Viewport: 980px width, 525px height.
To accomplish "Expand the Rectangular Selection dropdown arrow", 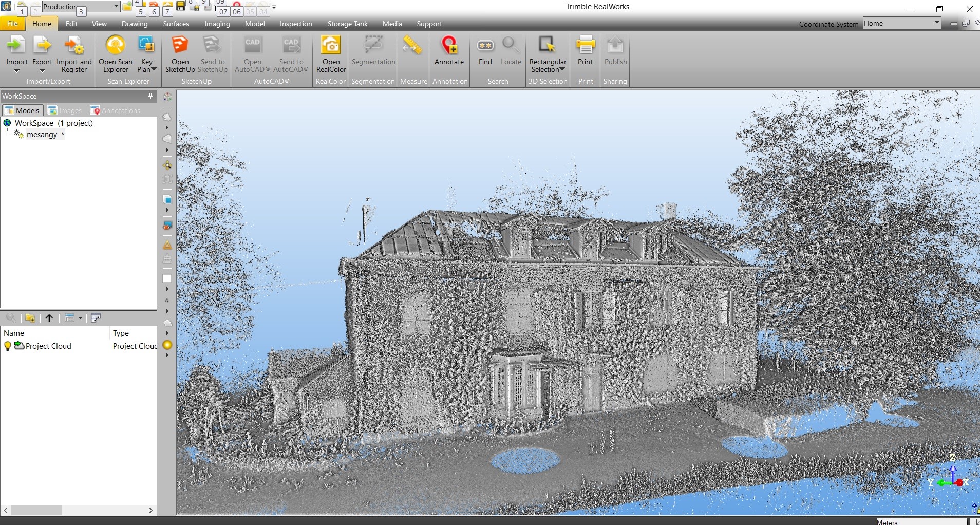I will click(562, 70).
